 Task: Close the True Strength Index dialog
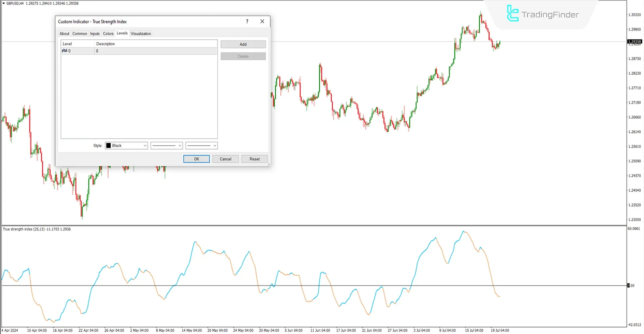262,21
